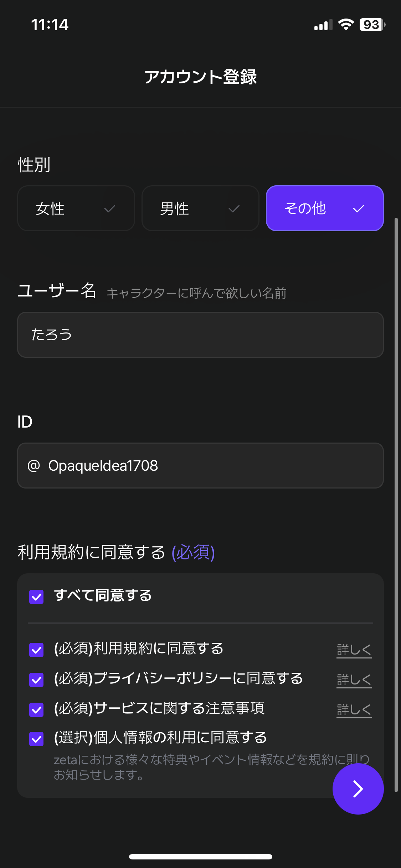This screenshot has height=868, width=401.
Task: Tap the cellular signal bars icon
Action: coord(323,25)
